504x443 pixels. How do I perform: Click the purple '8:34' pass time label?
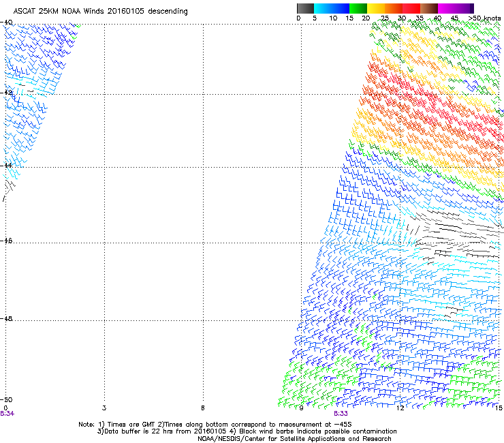coord(7,414)
